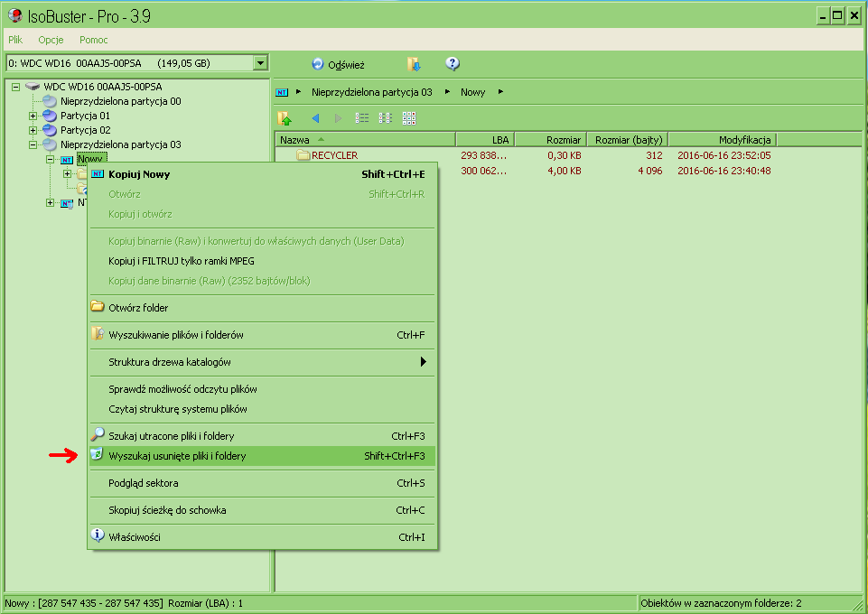Image resolution: width=868 pixels, height=614 pixels.
Task: Click the hard drive icon of WDC WD16 node
Action: point(33,87)
